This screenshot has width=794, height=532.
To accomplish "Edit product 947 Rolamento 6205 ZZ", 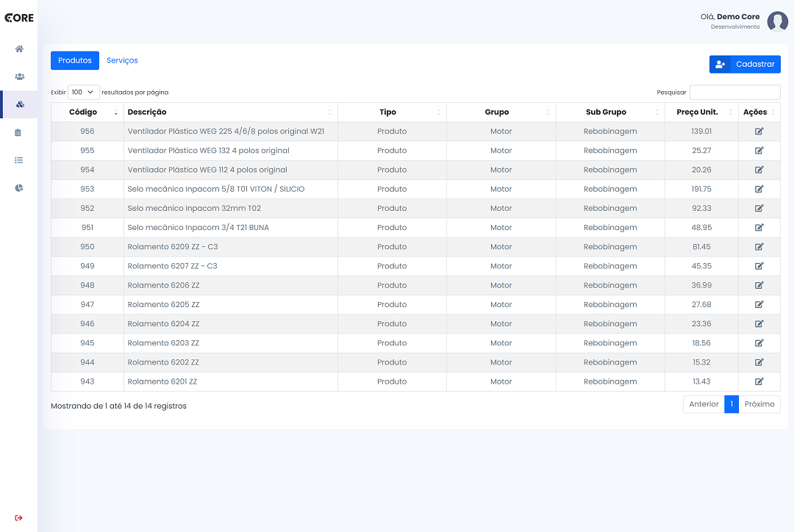I will 759,304.
